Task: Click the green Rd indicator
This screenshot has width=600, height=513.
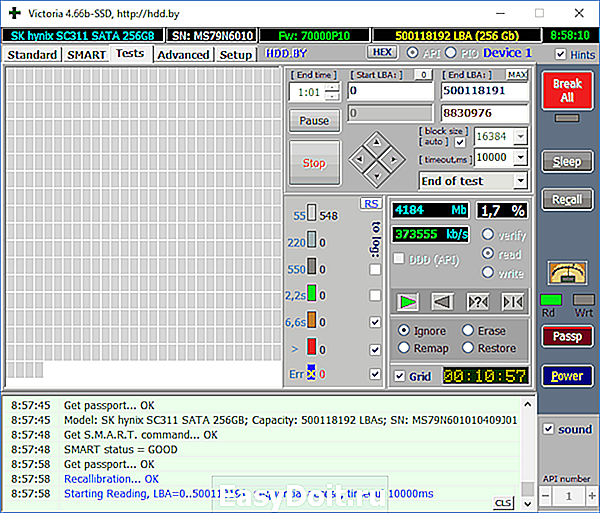Action: click(x=551, y=300)
